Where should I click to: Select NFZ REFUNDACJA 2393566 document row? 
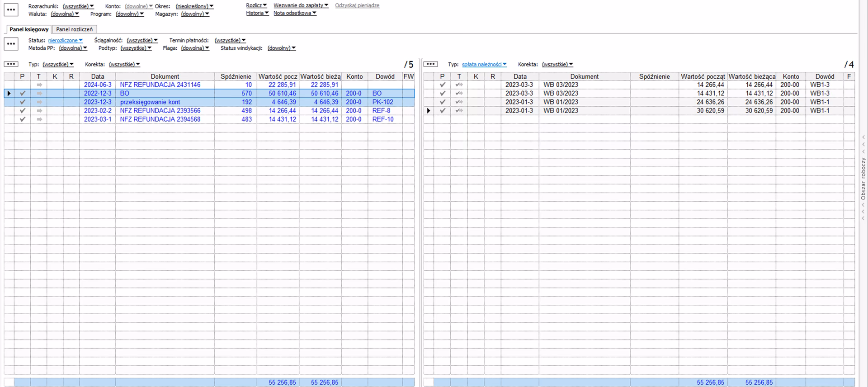point(160,111)
